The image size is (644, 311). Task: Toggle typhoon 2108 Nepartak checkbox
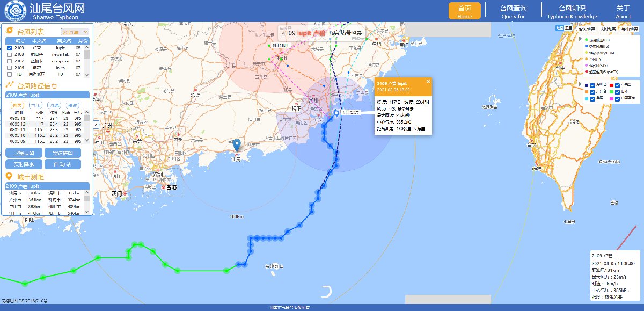pos(9,54)
